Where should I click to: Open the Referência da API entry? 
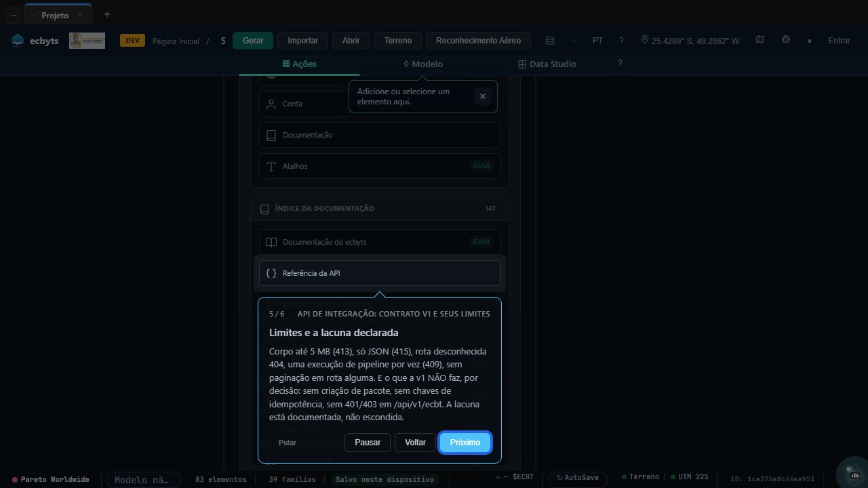pos(379,273)
